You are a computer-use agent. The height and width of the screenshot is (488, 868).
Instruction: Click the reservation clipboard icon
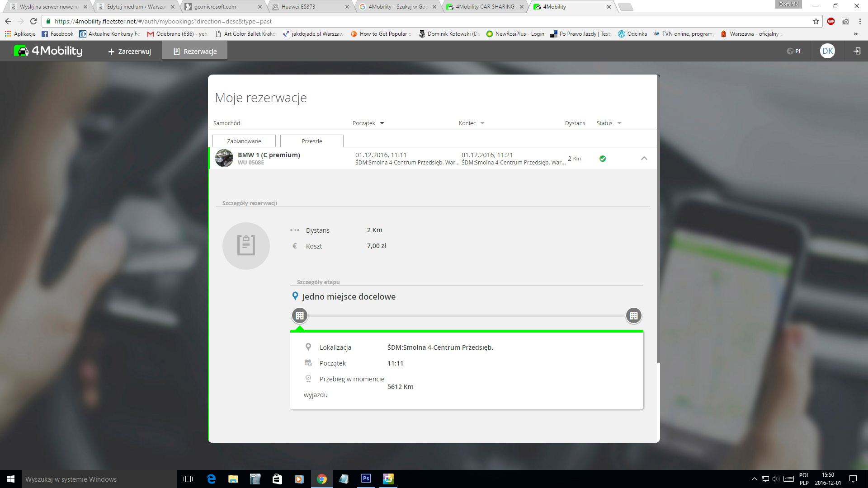point(246,246)
